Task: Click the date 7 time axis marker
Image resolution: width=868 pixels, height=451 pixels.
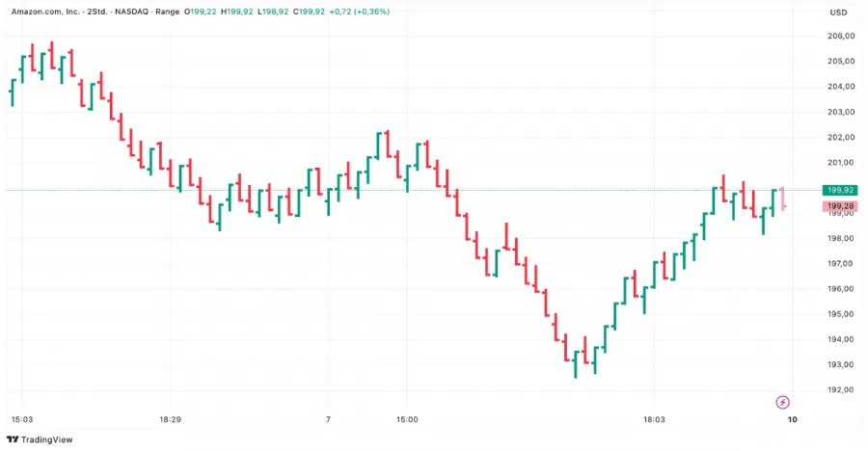Action: (x=329, y=419)
